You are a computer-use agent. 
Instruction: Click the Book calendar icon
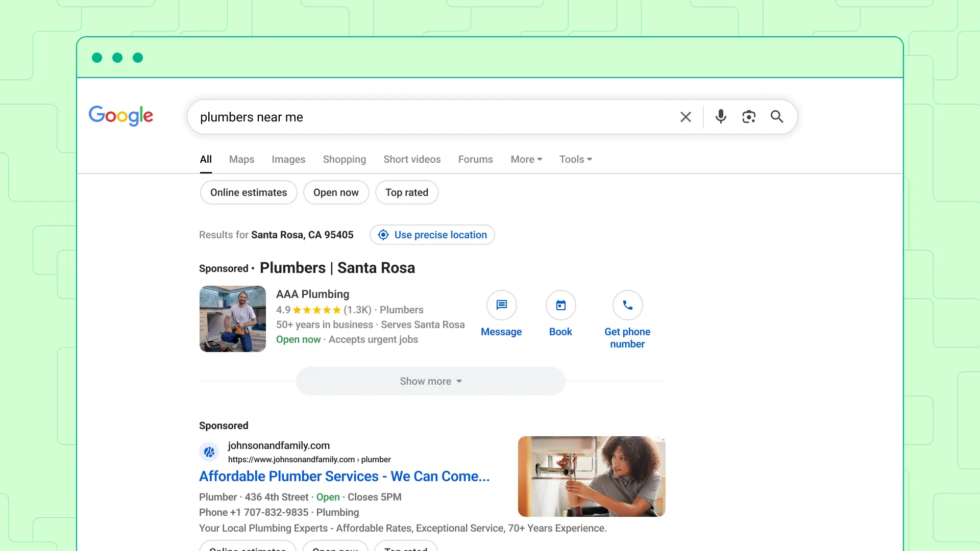(560, 305)
